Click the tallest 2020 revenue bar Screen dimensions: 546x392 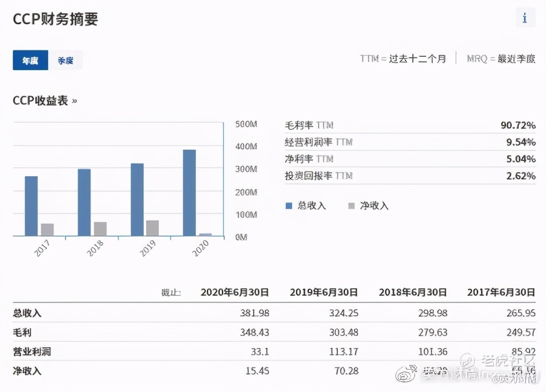pos(190,191)
